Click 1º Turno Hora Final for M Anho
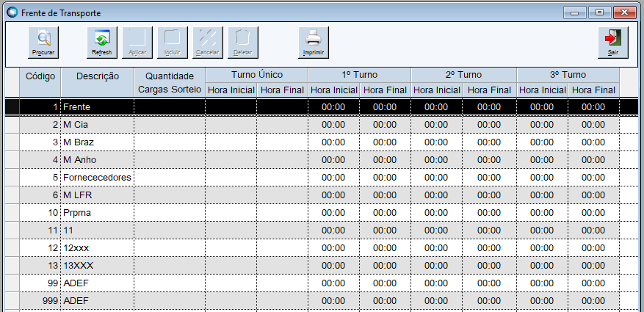Viewport: 644px width, 312px height. (386, 160)
